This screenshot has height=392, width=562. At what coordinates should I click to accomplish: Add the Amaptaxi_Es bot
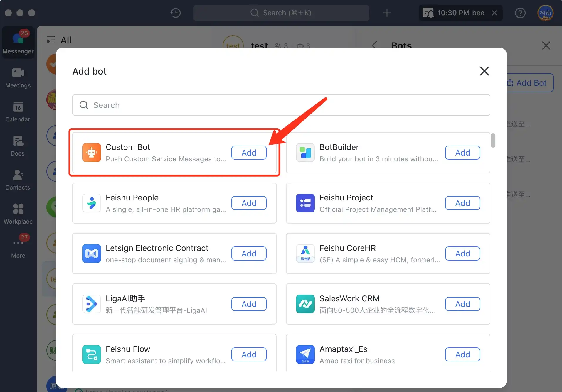(463, 354)
